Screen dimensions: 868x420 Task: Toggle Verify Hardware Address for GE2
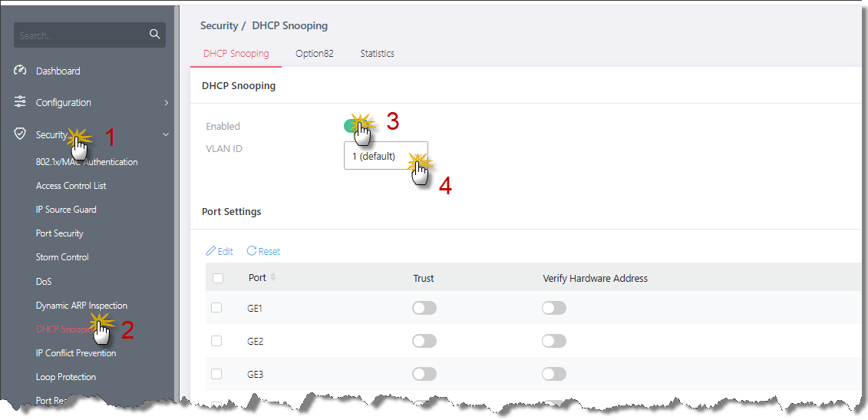553,341
